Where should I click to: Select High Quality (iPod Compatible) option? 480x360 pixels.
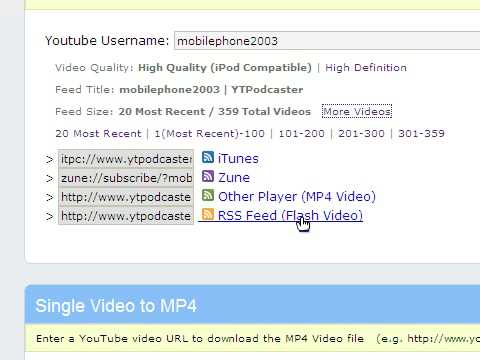[x=225, y=68]
